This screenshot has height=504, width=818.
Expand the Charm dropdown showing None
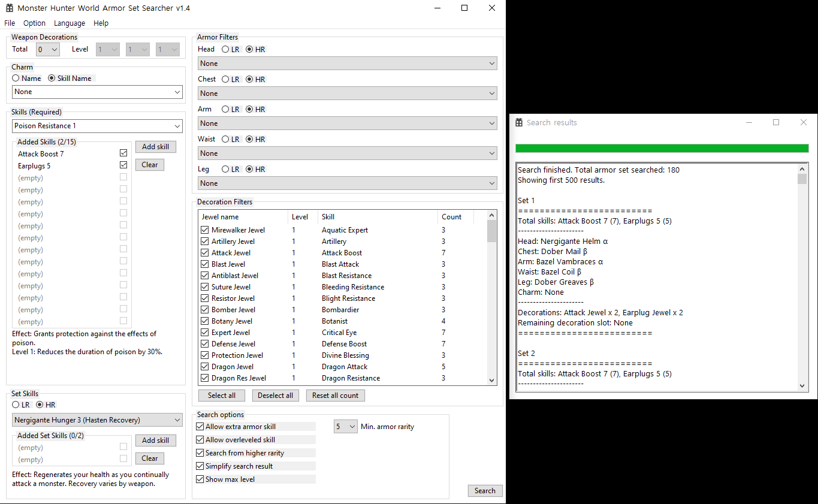[x=97, y=92]
